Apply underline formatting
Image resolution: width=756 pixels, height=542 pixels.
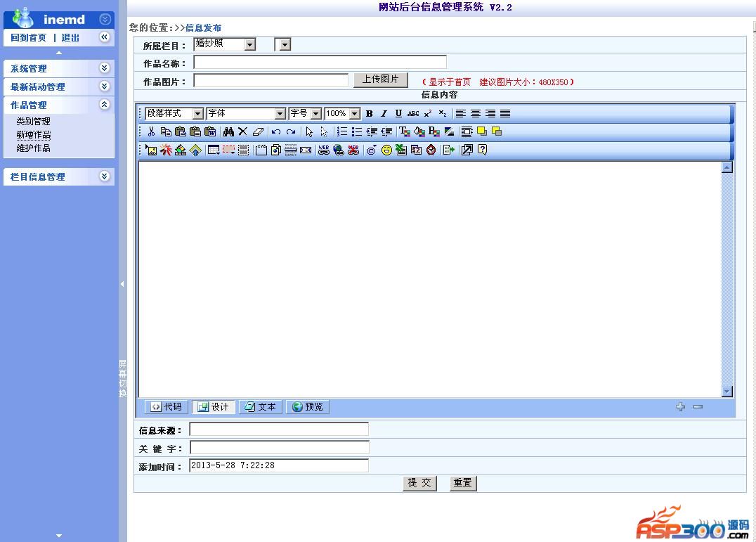coord(398,113)
